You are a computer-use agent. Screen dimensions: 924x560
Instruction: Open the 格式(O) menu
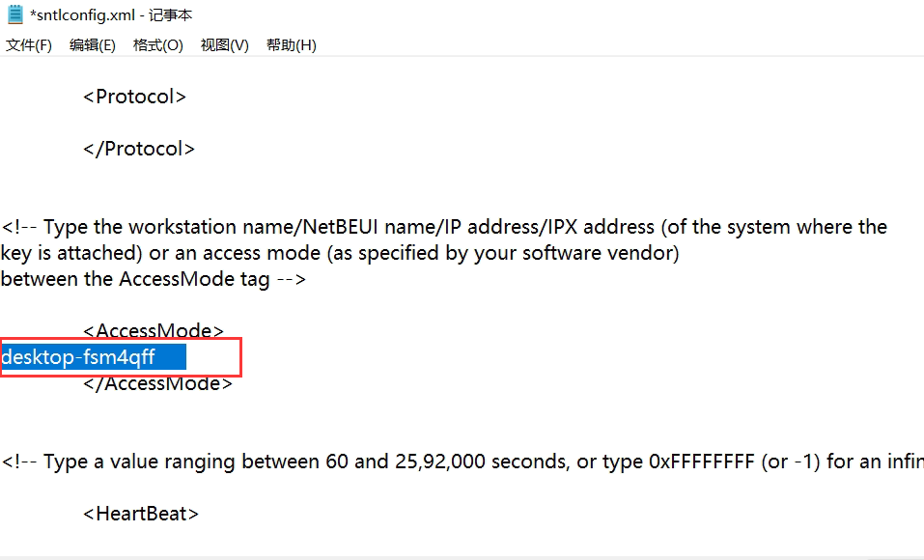157,45
